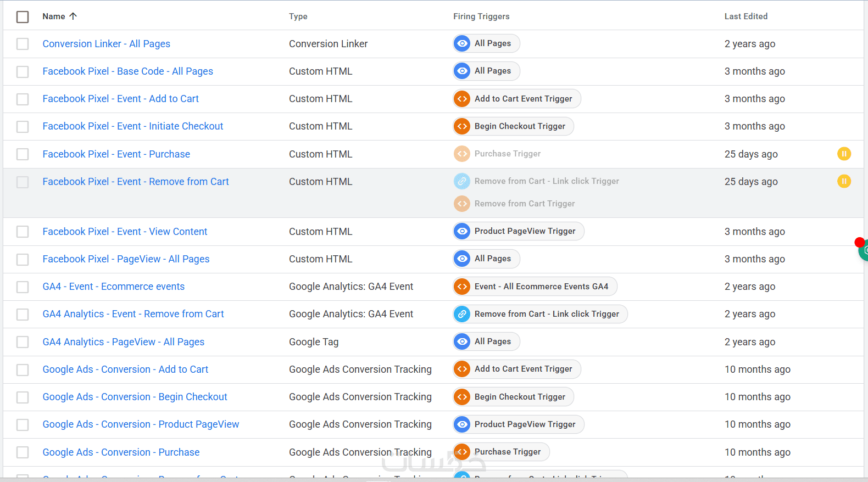Image resolution: width=868 pixels, height=482 pixels.
Task: Open Facebook Pixel - Base Code - All Pages
Action: pos(128,71)
